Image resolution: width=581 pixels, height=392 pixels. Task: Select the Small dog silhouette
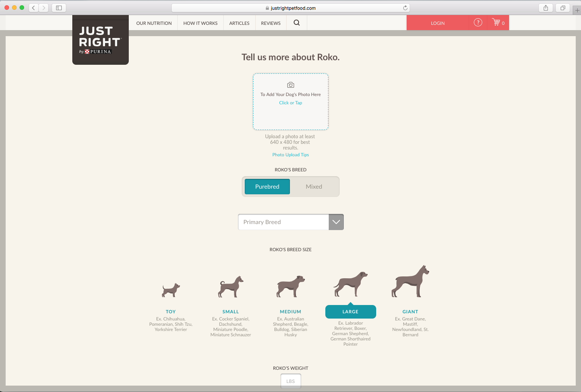230,287
